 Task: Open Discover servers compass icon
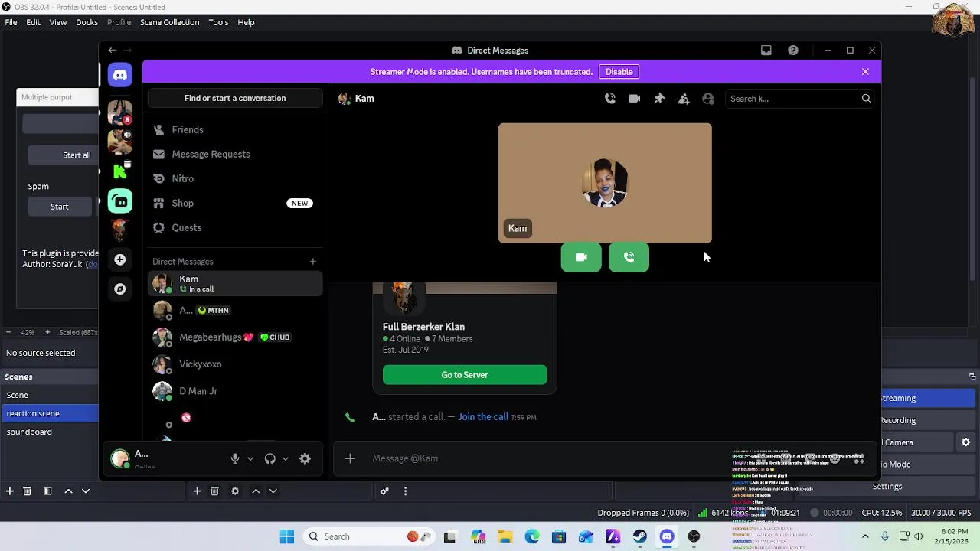tap(120, 289)
